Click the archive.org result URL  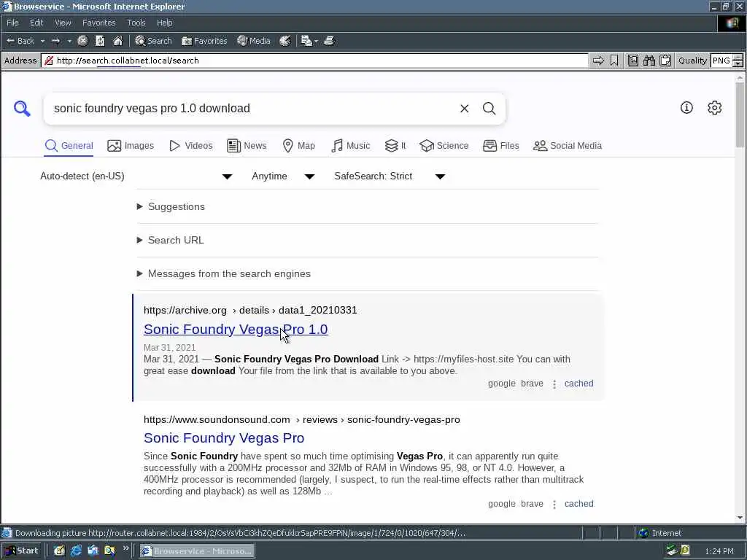pos(250,310)
